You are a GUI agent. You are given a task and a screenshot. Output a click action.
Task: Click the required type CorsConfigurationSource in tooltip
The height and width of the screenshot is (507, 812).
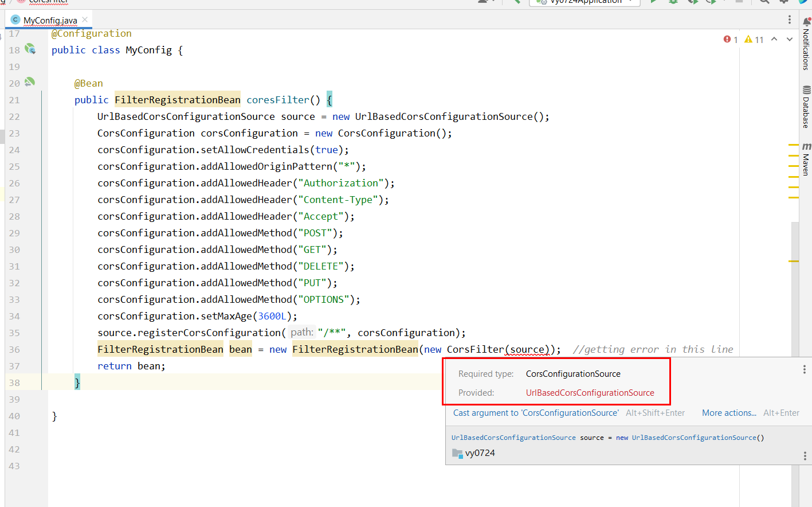coord(573,374)
